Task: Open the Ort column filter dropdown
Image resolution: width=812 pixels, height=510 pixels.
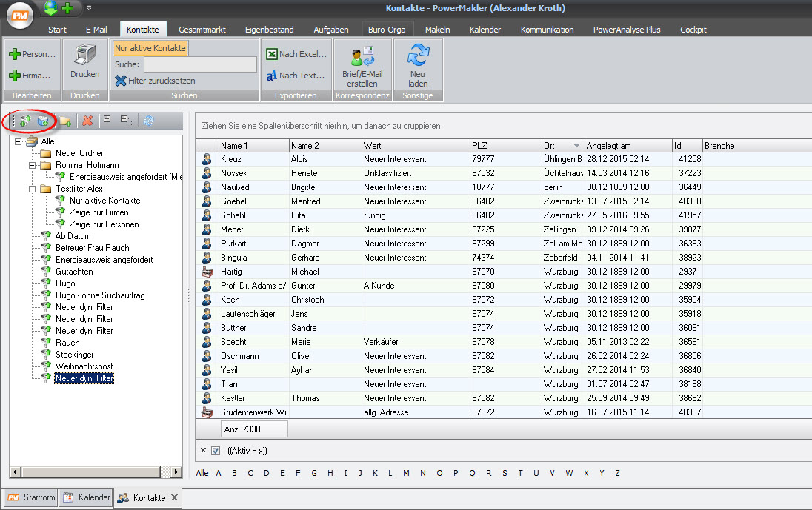Action: 576,146
